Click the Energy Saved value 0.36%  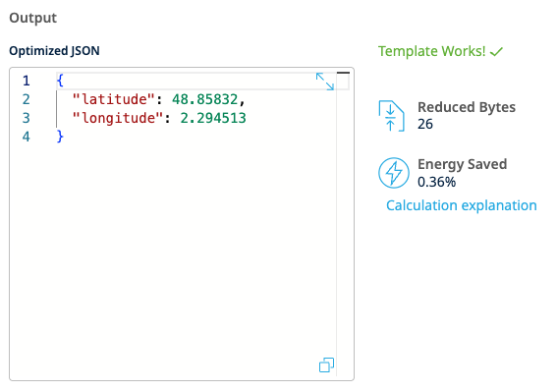pyautogui.click(x=436, y=182)
